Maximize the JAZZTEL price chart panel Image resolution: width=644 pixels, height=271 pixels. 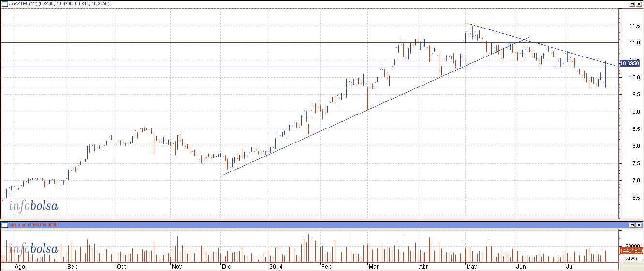coord(632,3)
